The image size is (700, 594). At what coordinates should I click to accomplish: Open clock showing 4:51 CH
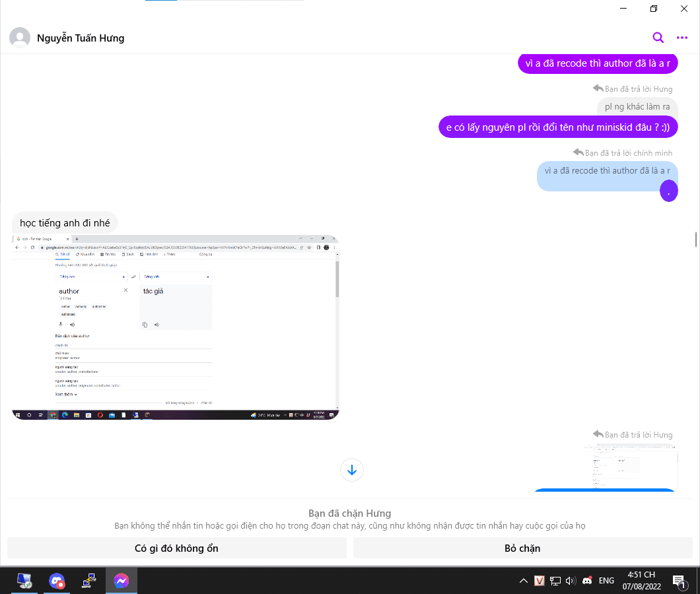641,581
